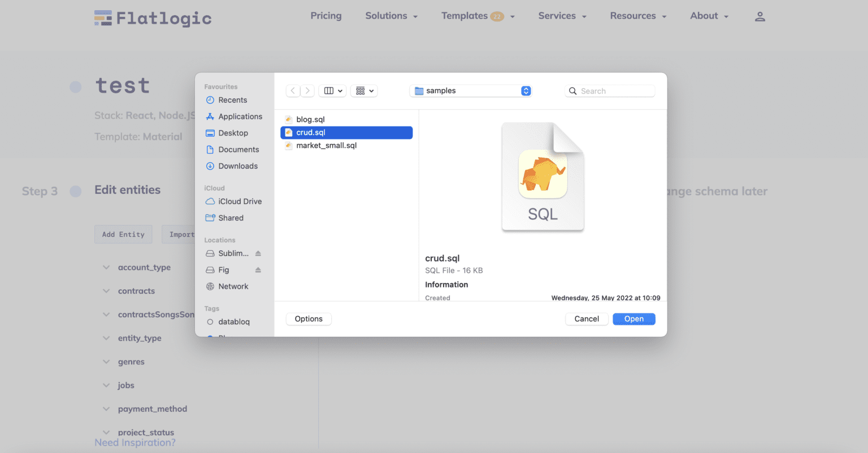The image size is (868, 453).
Task: Click the forward navigation arrow in file dialog
Action: click(x=307, y=91)
